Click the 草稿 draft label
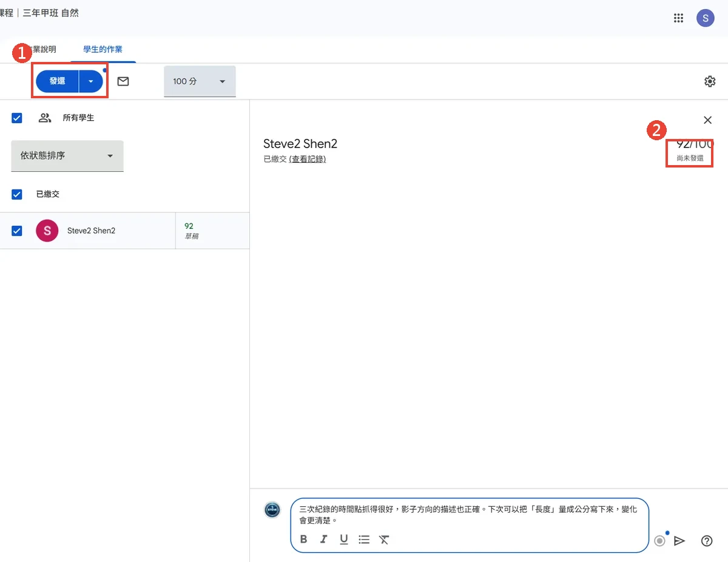 pos(192,236)
